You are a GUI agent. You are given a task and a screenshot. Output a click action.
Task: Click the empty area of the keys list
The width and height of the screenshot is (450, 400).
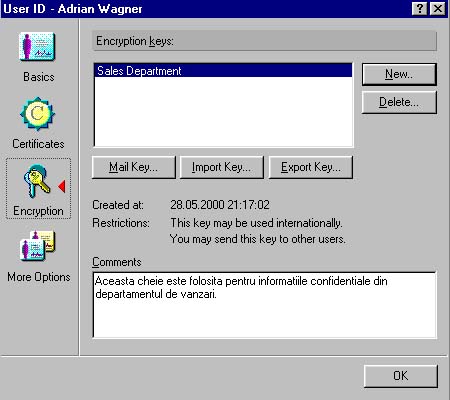tap(223, 112)
